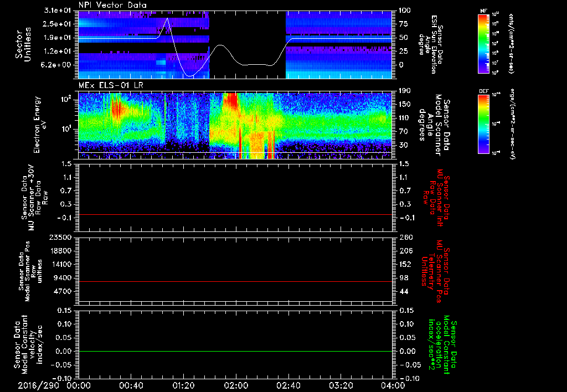This screenshot has height=392, width=567.
Task: Click the '152' telemetry tick label
Action: [405, 264]
